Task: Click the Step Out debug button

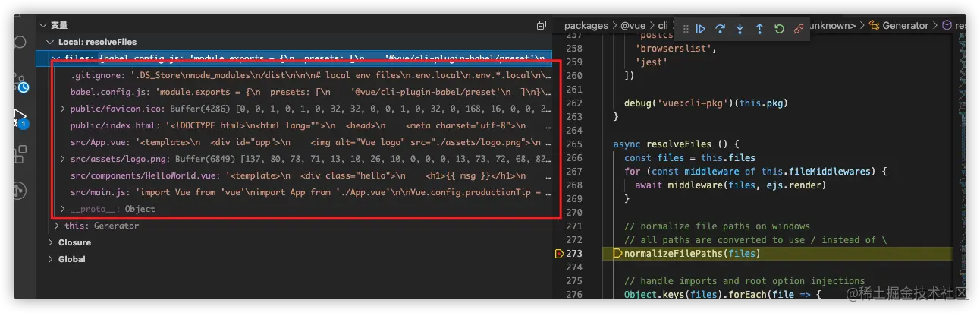Action: point(759,29)
